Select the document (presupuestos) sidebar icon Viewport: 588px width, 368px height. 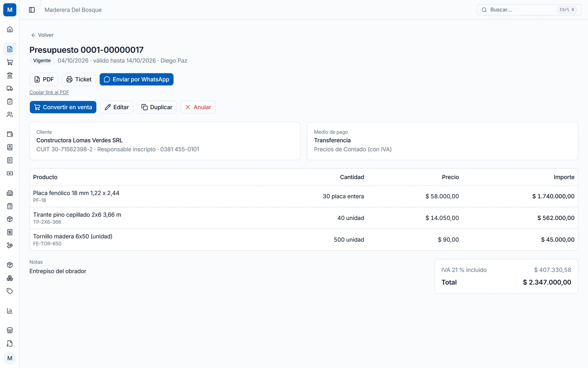(10, 49)
